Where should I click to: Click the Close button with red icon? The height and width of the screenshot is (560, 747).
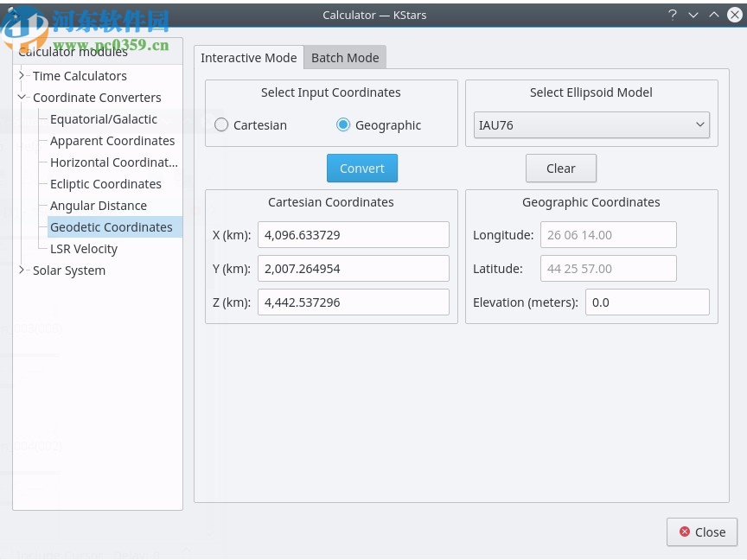701,532
